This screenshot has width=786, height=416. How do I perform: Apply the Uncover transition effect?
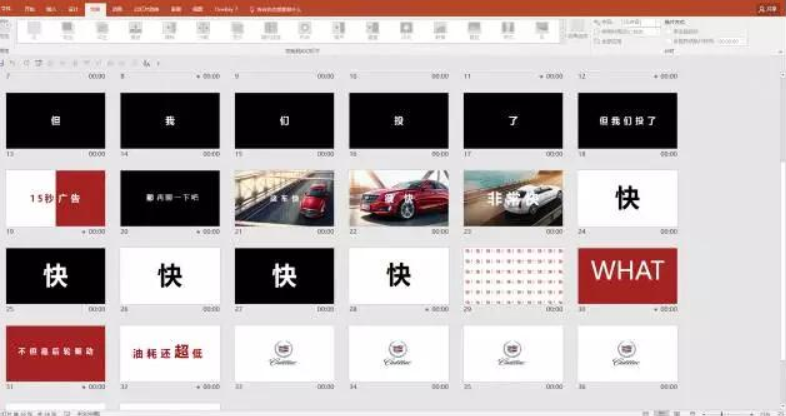click(339, 30)
